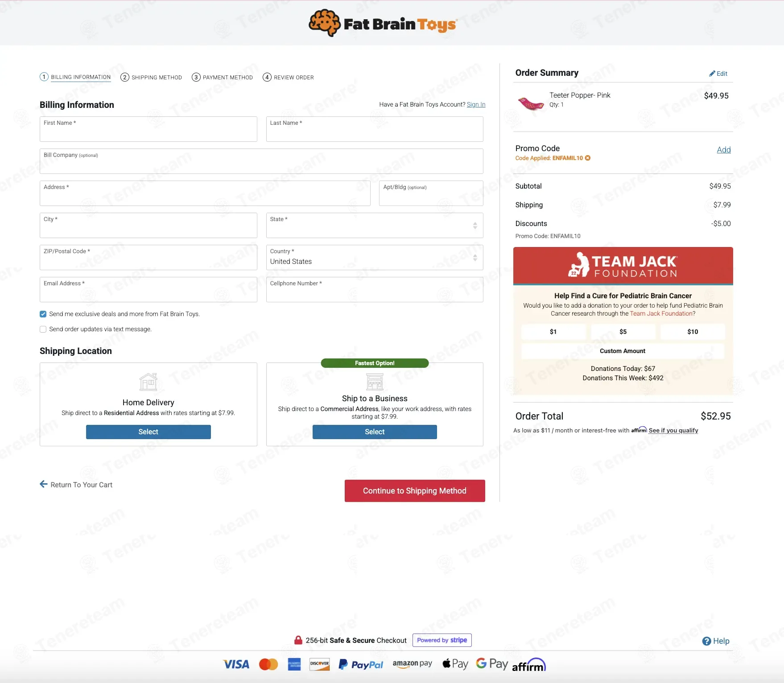The height and width of the screenshot is (683, 784).
Task: Click the pencil Edit icon in Order Summary
Action: (x=712, y=74)
